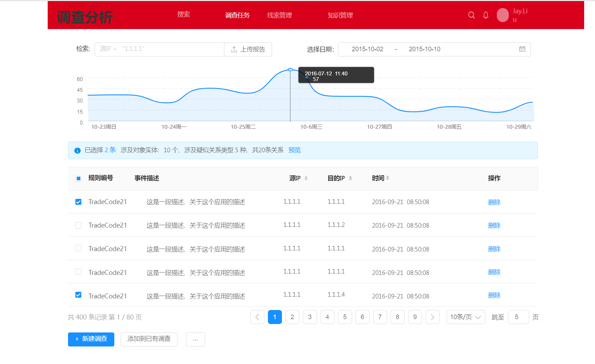Go to page 4

pos(327,317)
